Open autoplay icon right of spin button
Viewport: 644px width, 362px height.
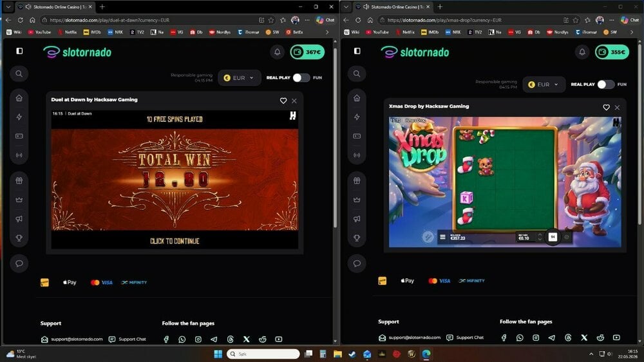pos(567,236)
